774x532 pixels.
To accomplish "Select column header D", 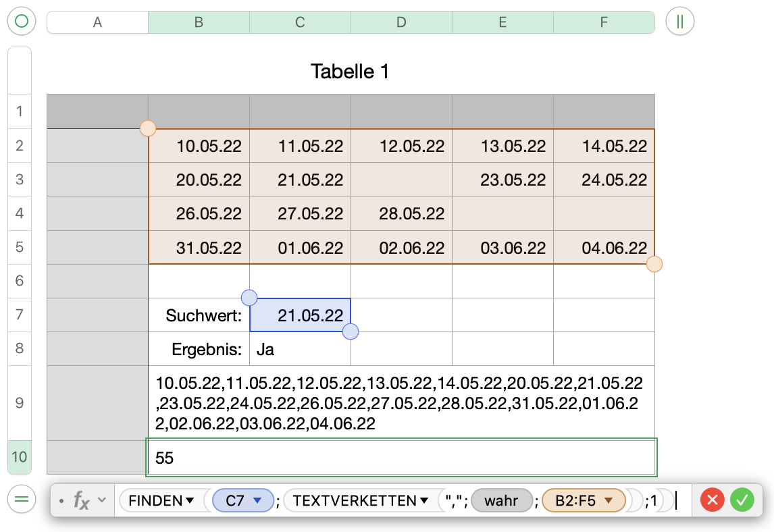I will [x=401, y=22].
